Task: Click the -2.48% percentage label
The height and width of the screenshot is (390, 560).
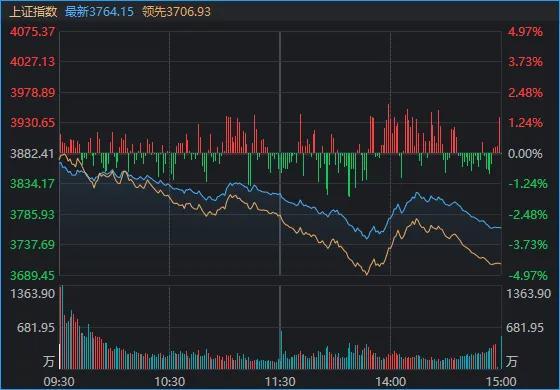Action: point(528,214)
